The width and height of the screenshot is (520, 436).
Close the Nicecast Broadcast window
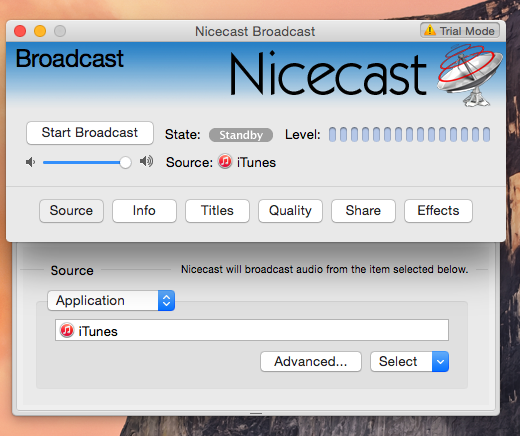(x=20, y=31)
